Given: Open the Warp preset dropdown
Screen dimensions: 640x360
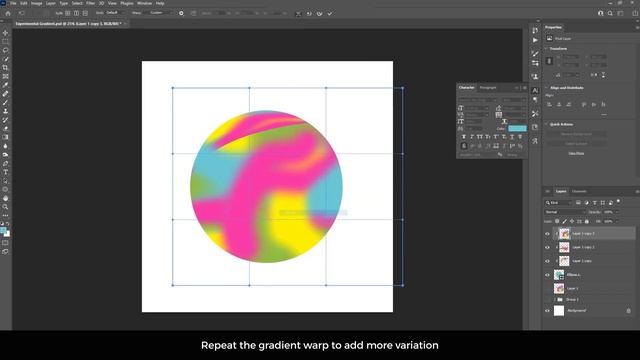Looking at the screenshot, I should pos(159,13).
